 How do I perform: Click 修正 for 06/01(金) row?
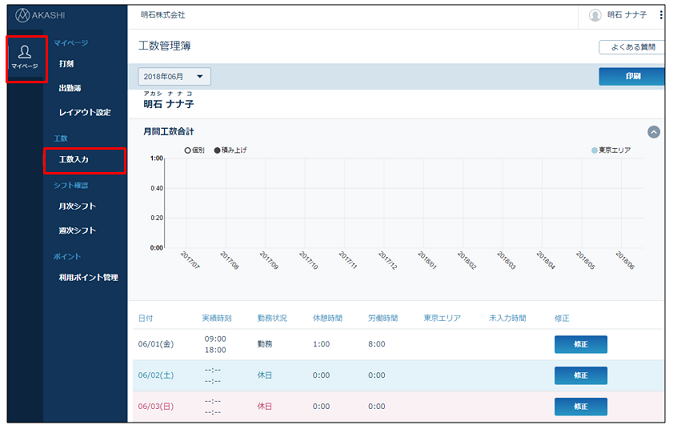pos(580,345)
